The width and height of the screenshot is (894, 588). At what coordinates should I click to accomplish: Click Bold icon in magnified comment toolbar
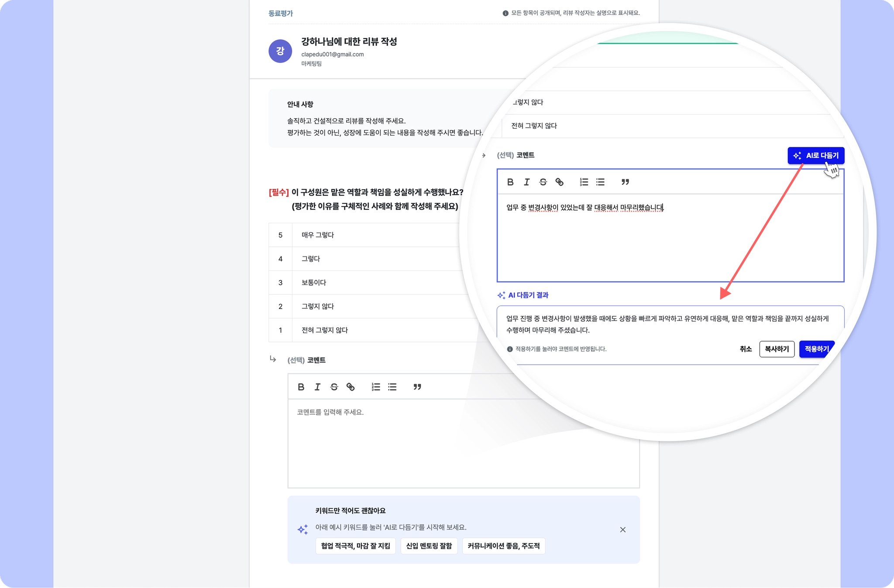click(510, 182)
